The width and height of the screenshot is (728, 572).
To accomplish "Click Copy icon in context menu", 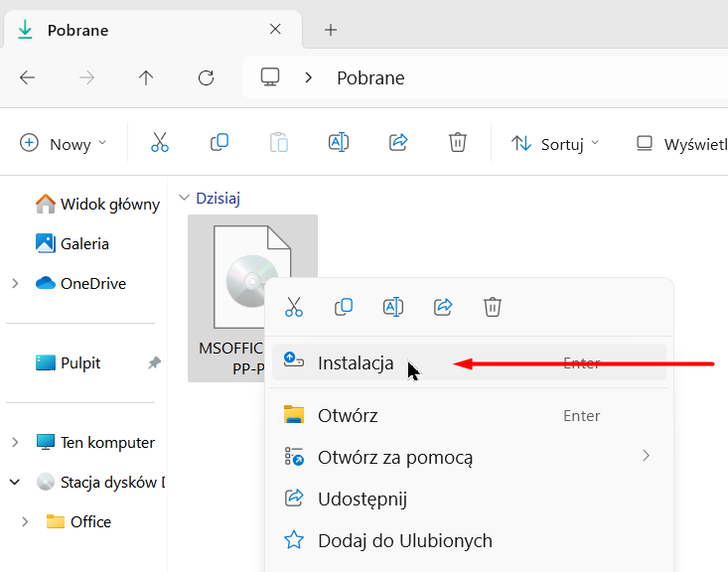I will tap(344, 307).
